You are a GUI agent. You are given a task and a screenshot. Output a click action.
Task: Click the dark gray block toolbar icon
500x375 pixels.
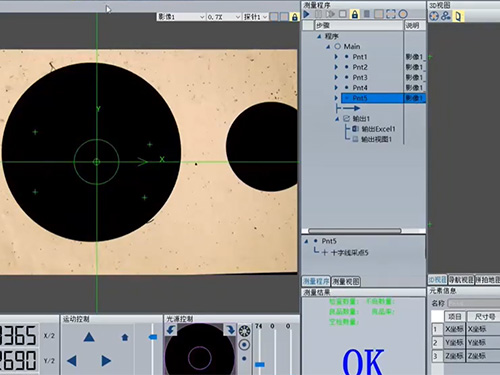[x=366, y=14]
